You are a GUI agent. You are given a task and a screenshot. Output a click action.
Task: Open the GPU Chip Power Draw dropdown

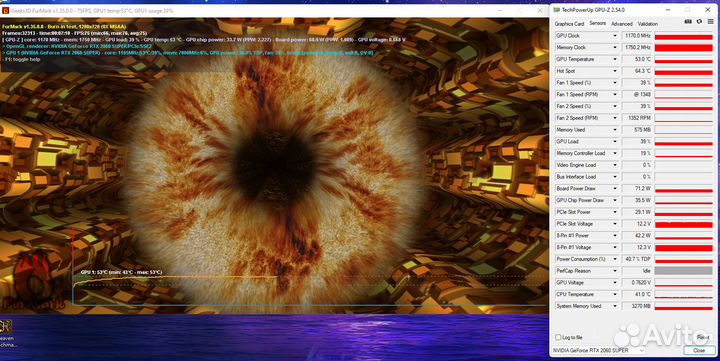click(x=615, y=200)
